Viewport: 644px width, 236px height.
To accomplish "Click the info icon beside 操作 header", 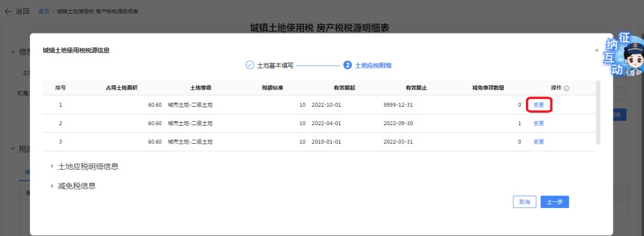I will (566, 88).
